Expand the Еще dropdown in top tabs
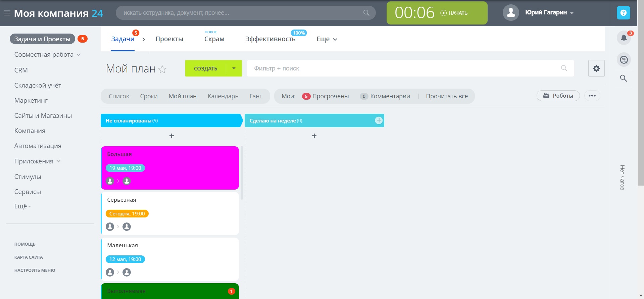The width and height of the screenshot is (644, 299). [327, 39]
